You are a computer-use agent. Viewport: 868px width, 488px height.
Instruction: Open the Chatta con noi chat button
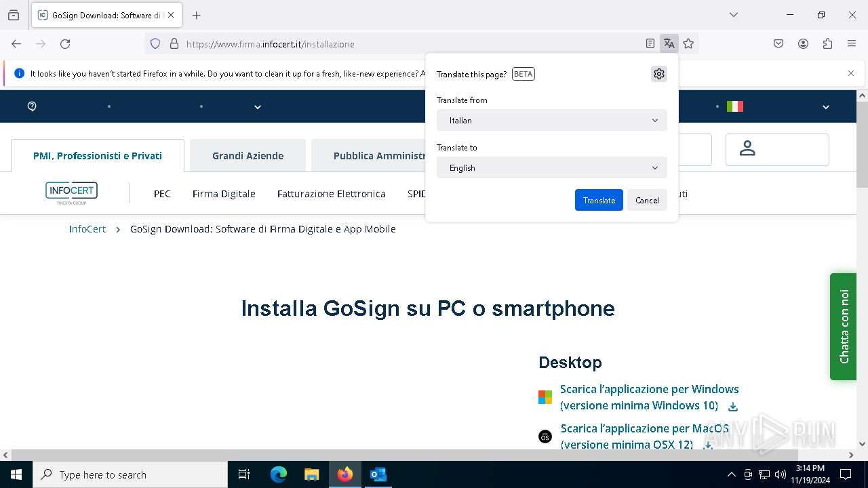point(843,326)
